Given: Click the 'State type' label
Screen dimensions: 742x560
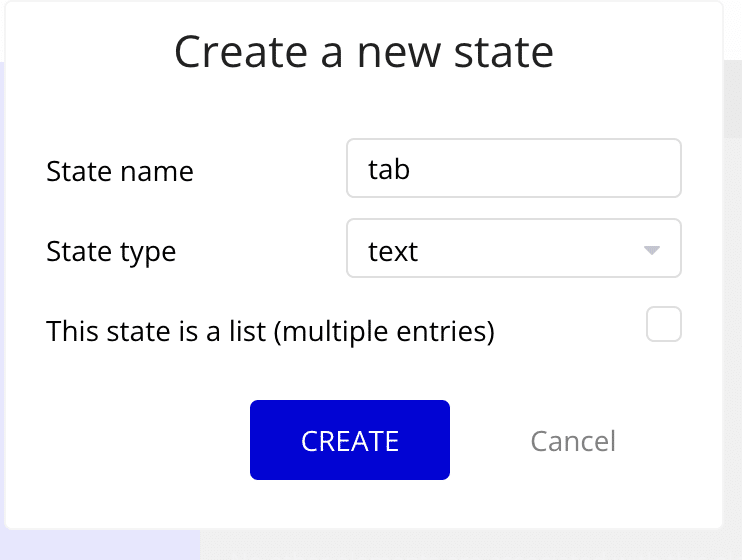Looking at the screenshot, I should 111,251.
